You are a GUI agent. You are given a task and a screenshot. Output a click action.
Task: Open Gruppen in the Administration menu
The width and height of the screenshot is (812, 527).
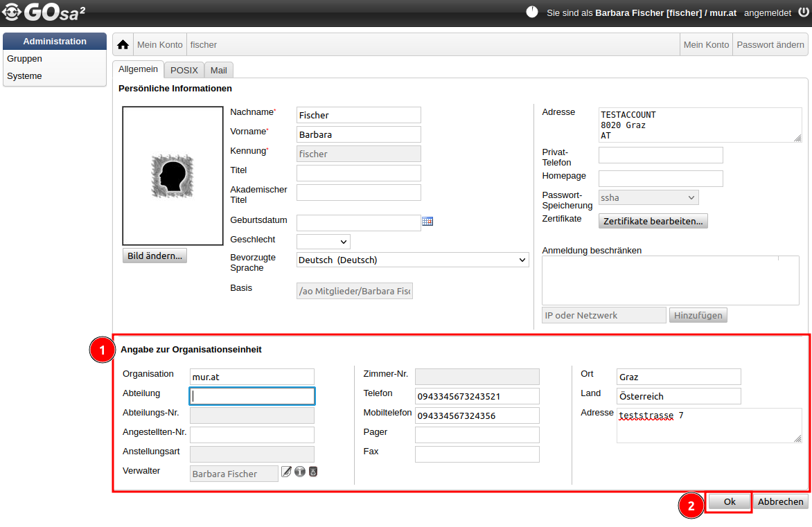(25, 59)
